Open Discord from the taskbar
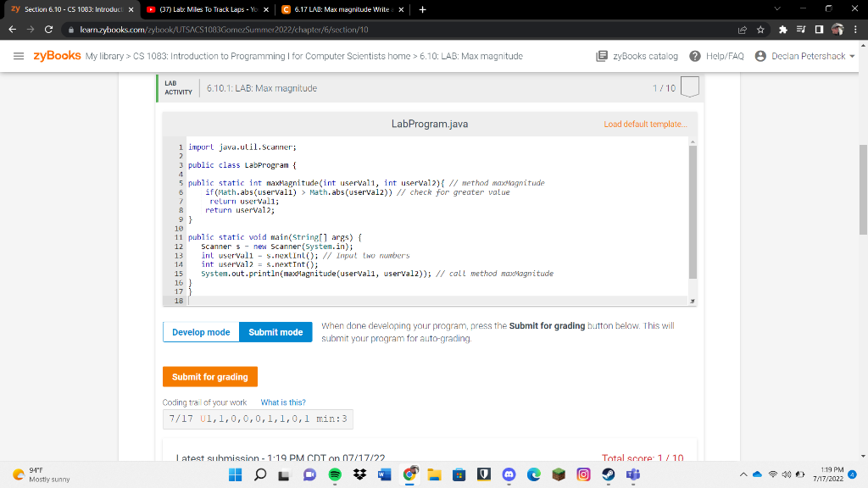The width and height of the screenshot is (868, 488). tap(509, 474)
